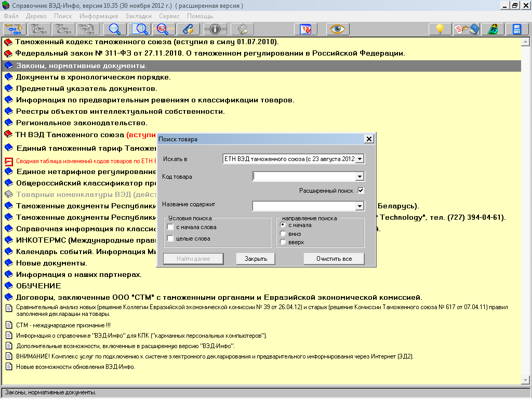Expand Региональное законодательство node

point(9,123)
